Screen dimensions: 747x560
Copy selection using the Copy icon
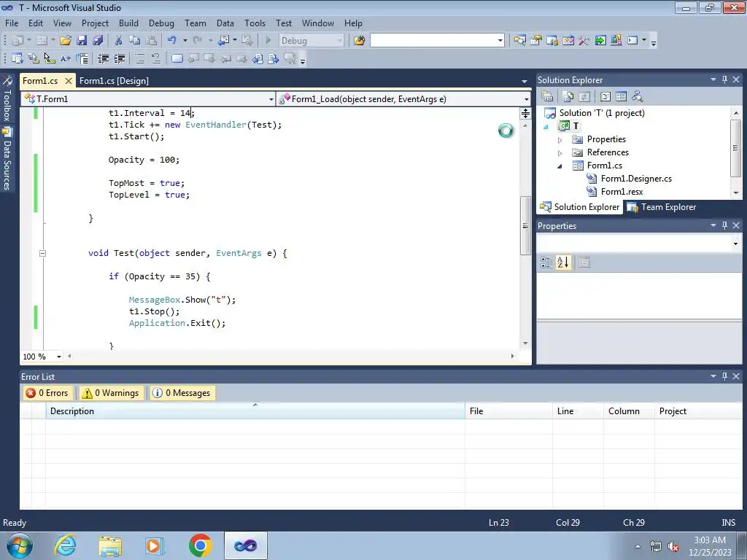point(135,41)
